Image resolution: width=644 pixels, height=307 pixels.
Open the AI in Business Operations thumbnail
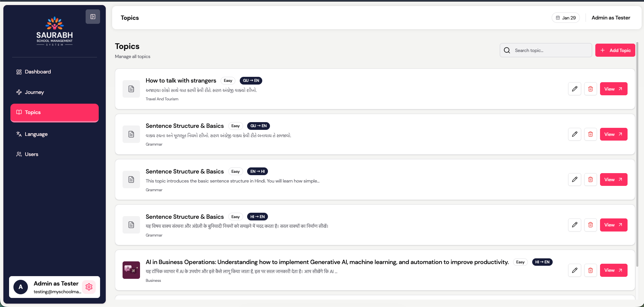pyautogui.click(x=131, y=270)
